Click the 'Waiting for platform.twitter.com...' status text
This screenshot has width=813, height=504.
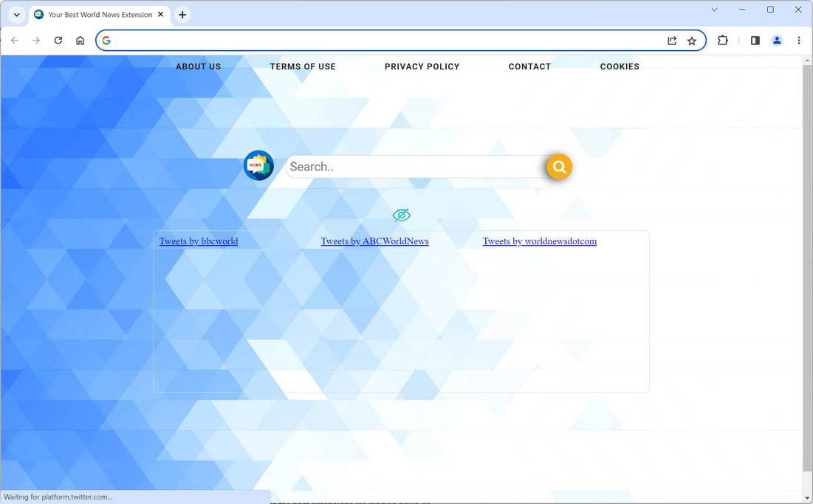click(58, 497)
